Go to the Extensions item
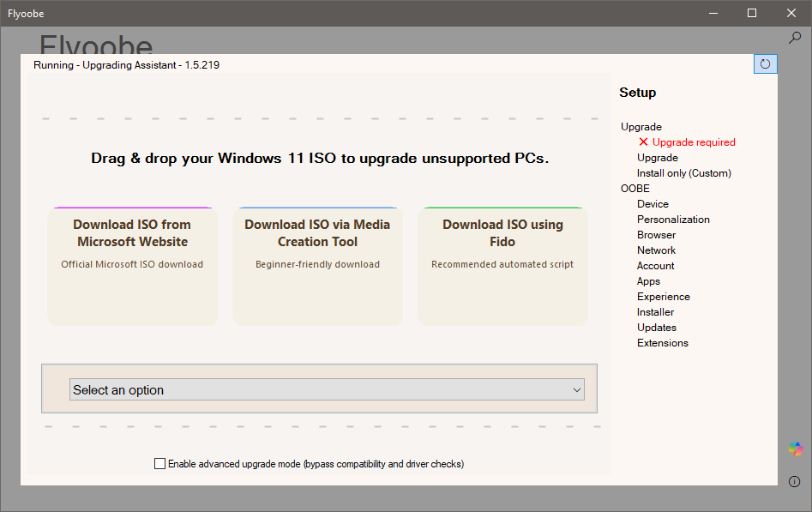 tap(662, 343)
